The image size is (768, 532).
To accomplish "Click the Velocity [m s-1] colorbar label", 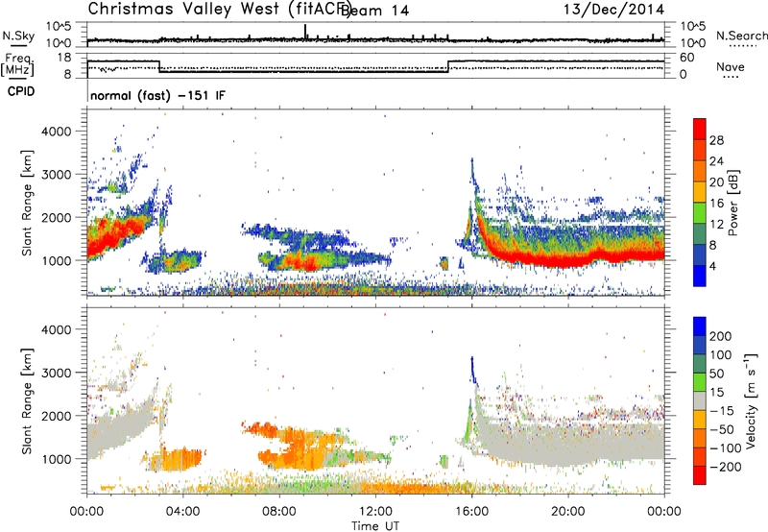I will tap(751, 400).
